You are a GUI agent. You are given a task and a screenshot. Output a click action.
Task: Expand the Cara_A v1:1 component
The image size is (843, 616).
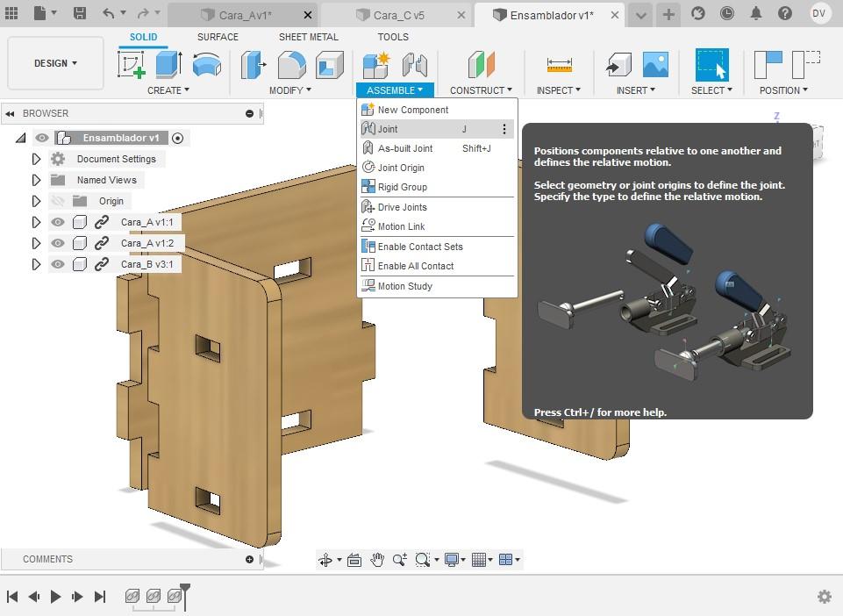[36, 222]
